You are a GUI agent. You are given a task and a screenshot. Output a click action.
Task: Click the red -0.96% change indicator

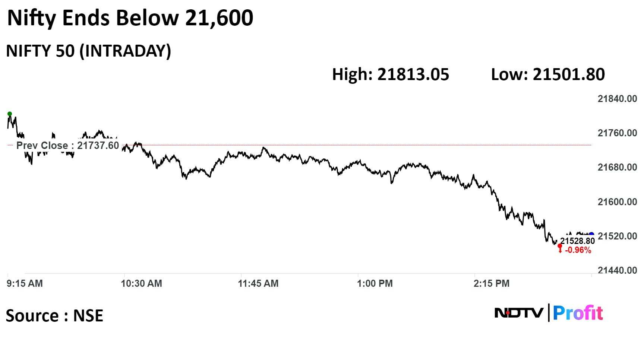(x=578, y=250)
